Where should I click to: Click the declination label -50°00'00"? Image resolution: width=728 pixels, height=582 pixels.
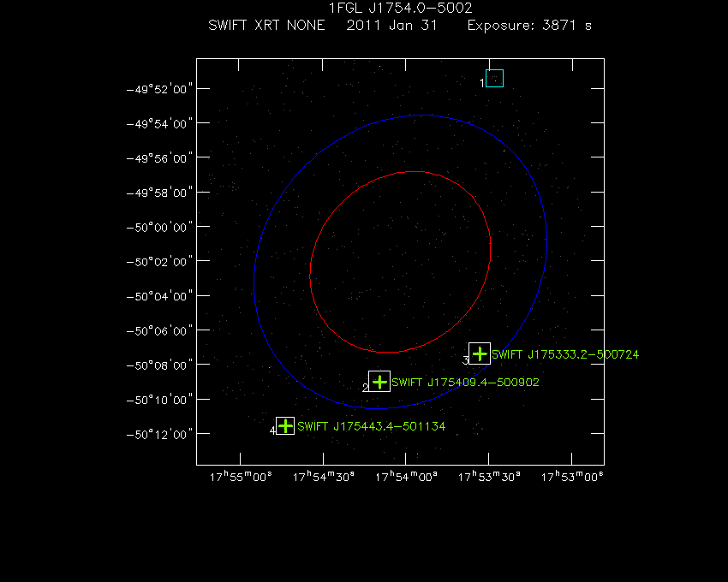pyautogui.click(x=159, y=228)
